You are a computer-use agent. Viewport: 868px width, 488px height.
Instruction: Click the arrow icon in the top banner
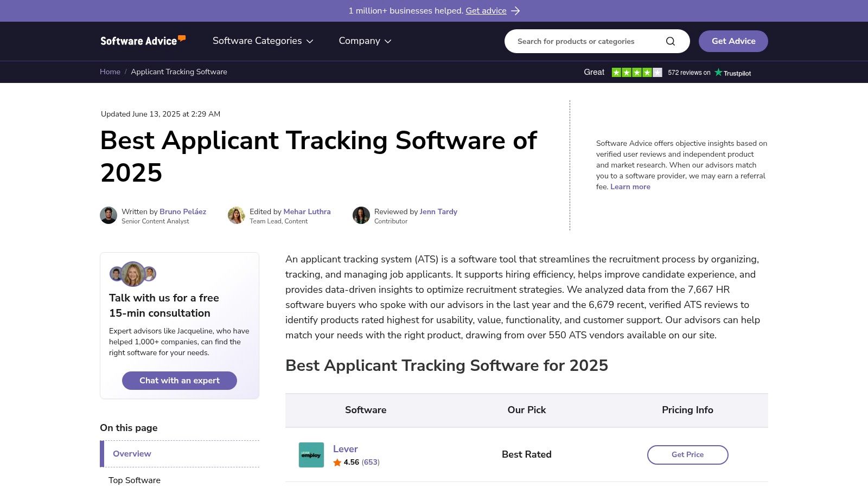pyautogui.click(x=515, y=11)
